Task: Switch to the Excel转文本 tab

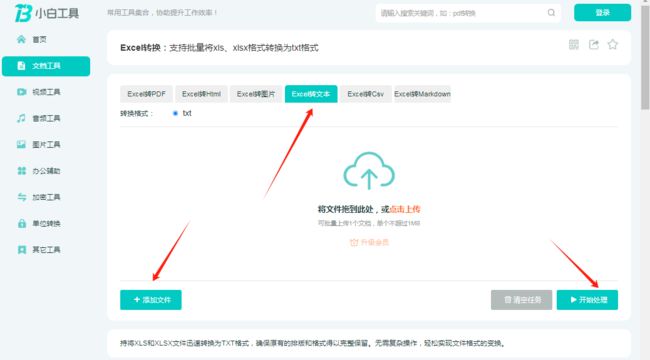Action: click(x=311, y=94)
